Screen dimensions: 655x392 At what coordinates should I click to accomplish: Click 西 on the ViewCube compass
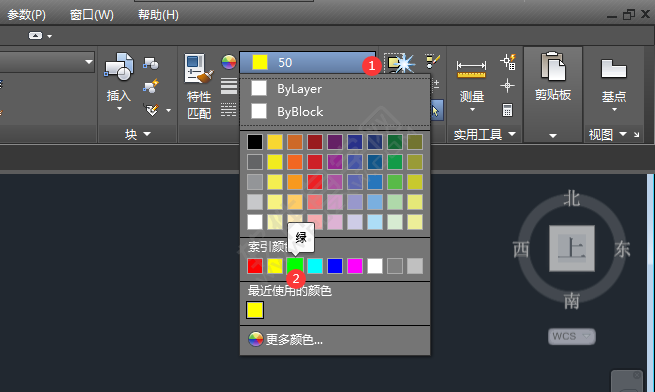click(x=521, y=249)
